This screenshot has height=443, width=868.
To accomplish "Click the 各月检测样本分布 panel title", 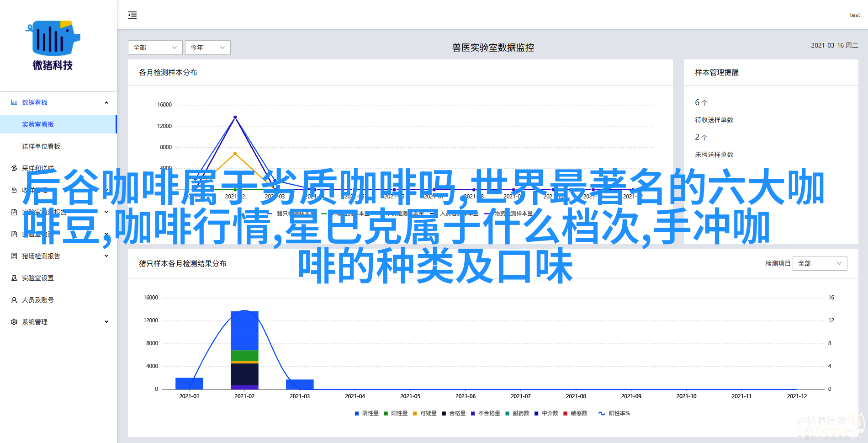I will [168, 72].
